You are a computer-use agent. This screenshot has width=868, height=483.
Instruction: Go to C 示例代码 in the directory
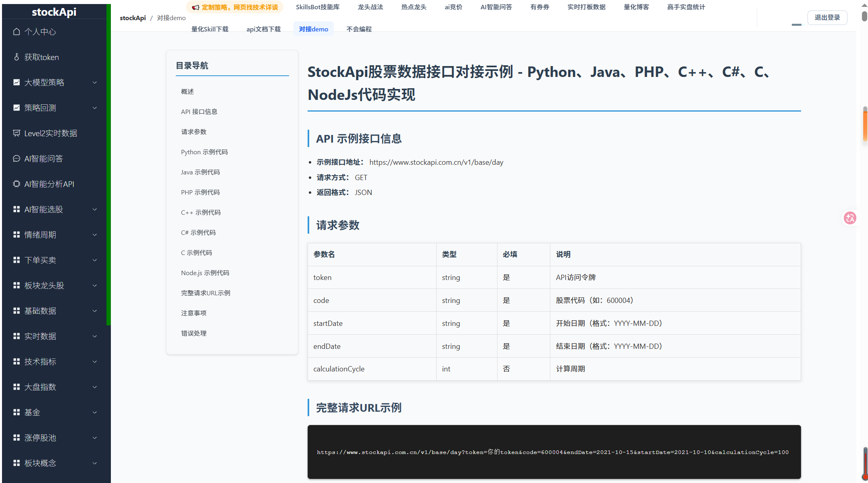196,253
